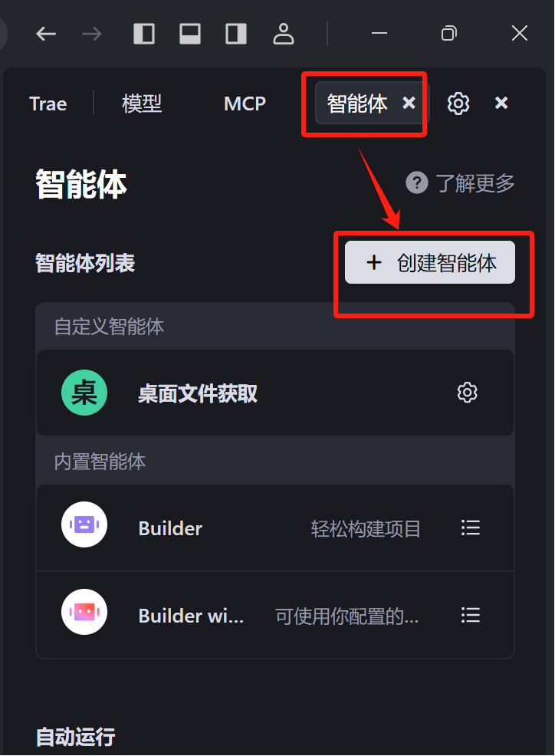Toggle the right sidebar layout icon
The width and height of the screenshot is (555, 756).
pos(236,34)
